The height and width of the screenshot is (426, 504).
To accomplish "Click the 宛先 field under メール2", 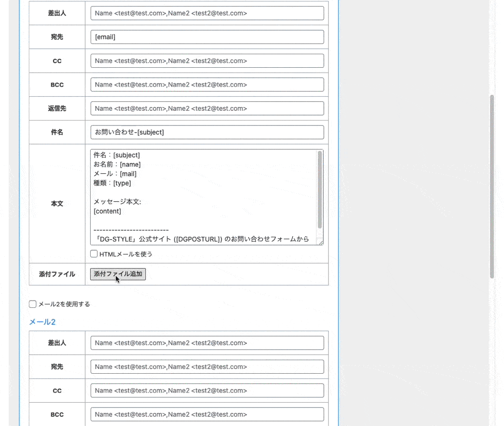I will tap(207, 366).
